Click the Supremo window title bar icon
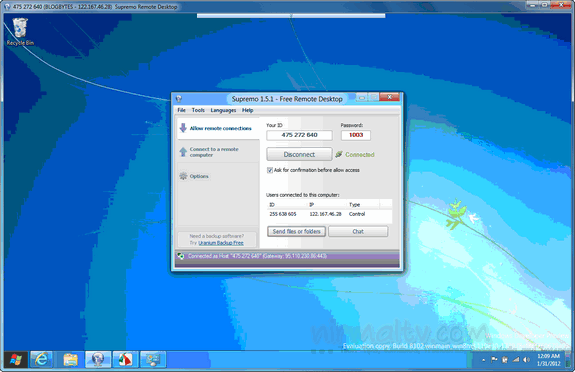 [179, 99]
